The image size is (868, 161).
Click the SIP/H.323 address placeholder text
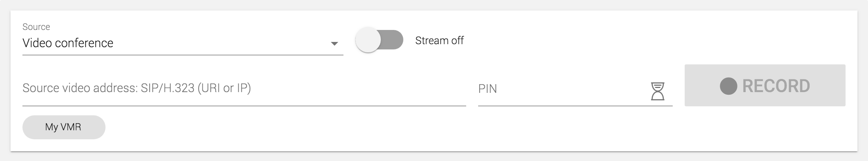(137, 88)
